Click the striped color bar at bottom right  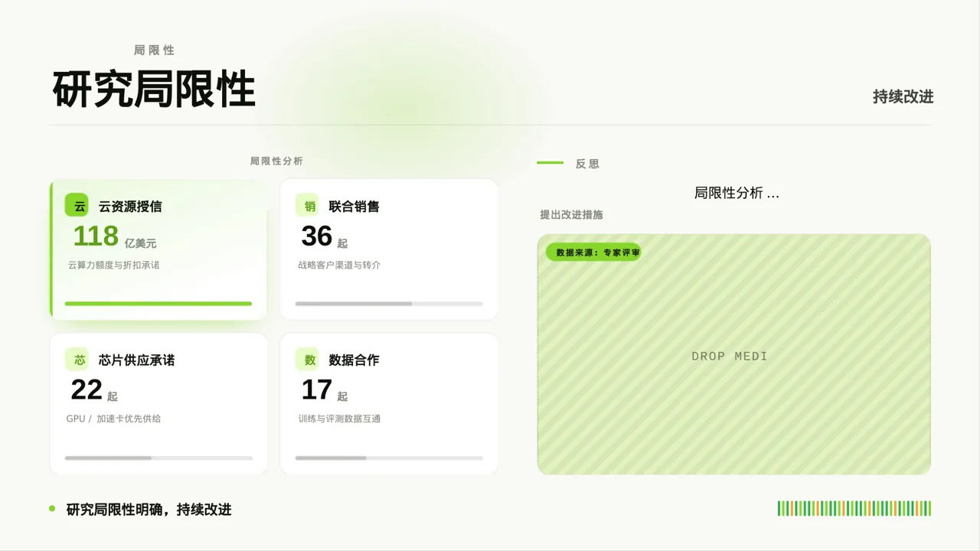[854, 508]
